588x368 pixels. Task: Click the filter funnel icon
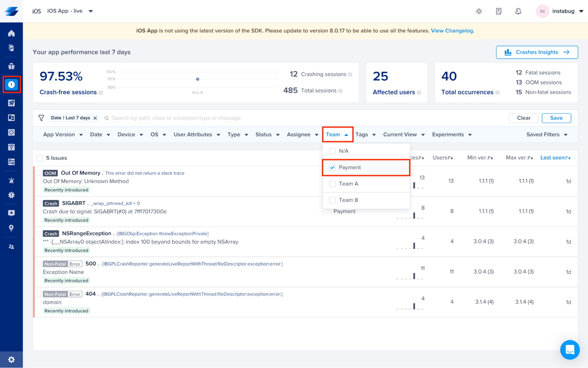click(41, 118)
